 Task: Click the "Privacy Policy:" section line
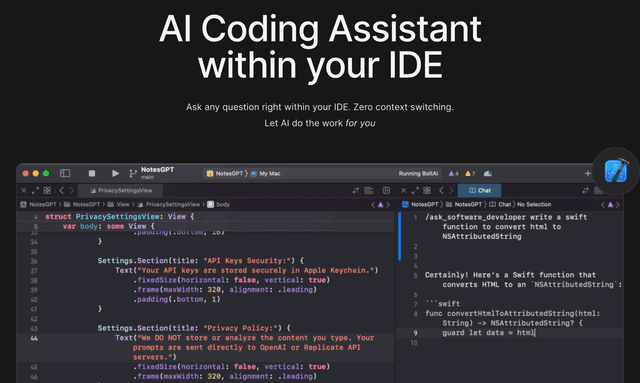(194, 328)
